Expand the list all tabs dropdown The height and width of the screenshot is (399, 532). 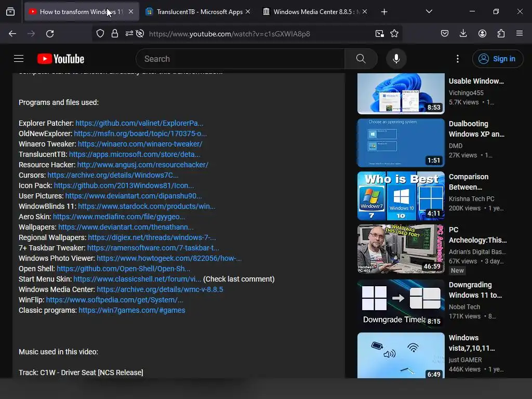(x=429, y=11)
